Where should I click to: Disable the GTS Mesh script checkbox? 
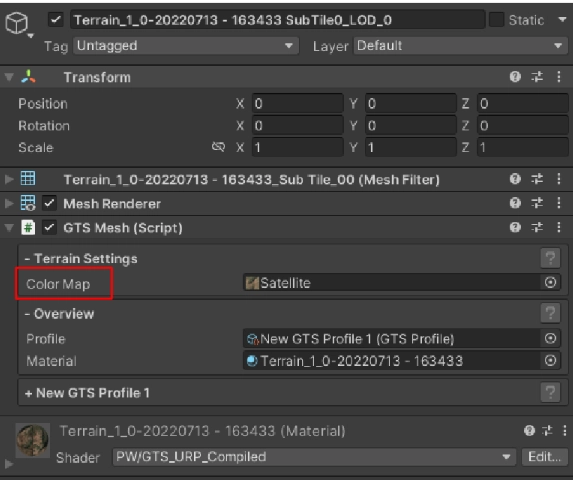tap(49, 228)
